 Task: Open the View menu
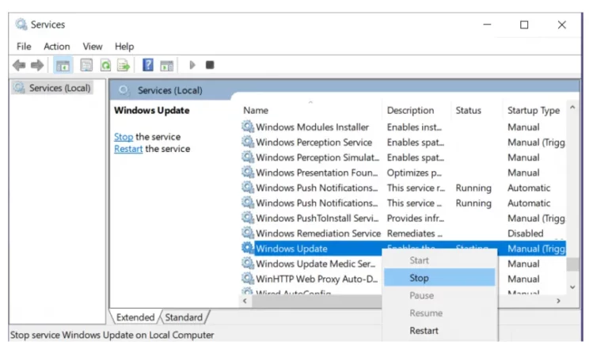[93, 47]
